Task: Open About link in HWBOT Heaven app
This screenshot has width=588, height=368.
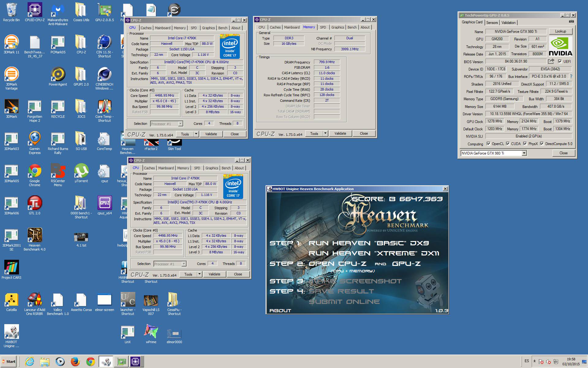Action: (x=280, y=310)
